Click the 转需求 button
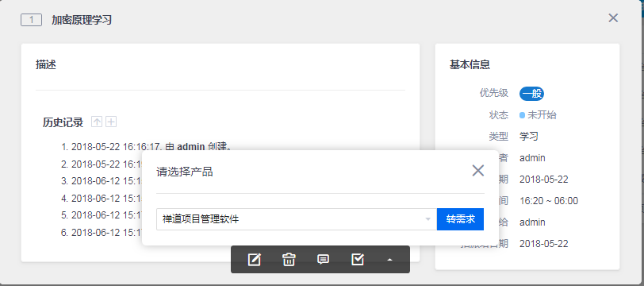This screenshot has height=286, width=644. click(461, 219)
